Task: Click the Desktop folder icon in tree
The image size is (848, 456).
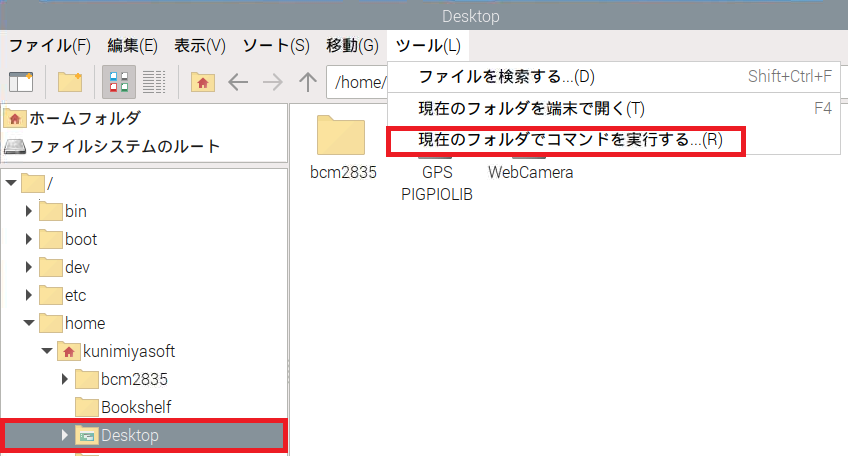Action: pyautogui.click(x=87, y=435)
